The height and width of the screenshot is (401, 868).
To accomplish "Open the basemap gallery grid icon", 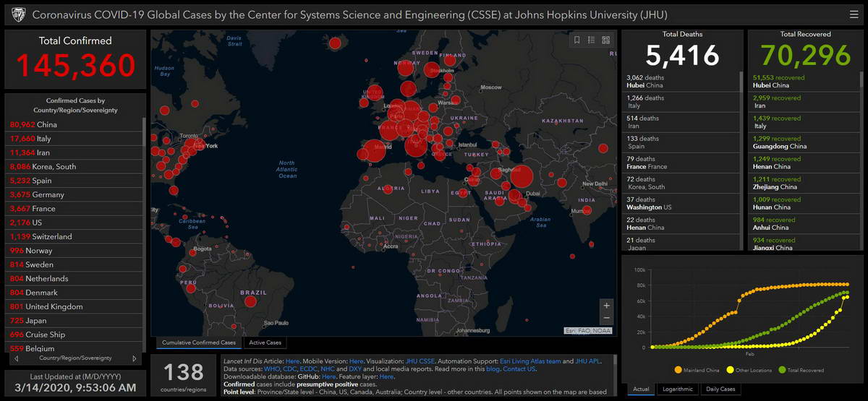I will 606,40.
